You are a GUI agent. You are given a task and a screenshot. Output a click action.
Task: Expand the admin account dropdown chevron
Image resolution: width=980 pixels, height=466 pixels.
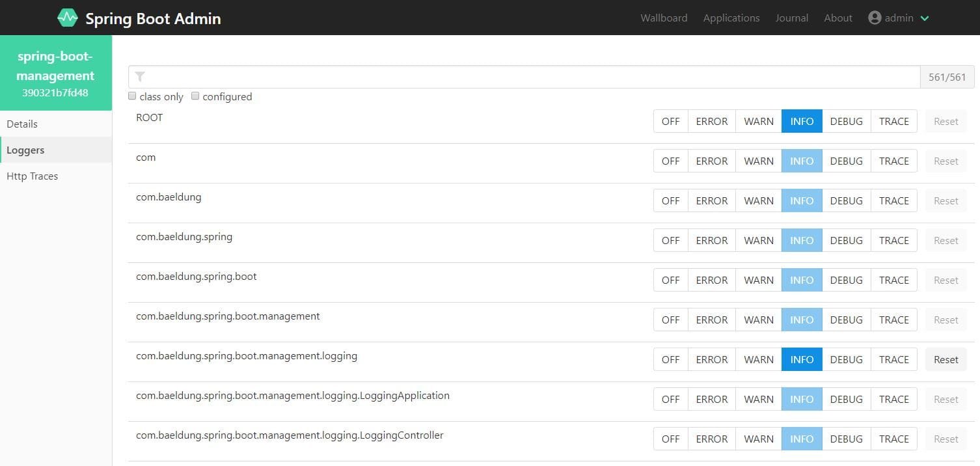[925, 19]
